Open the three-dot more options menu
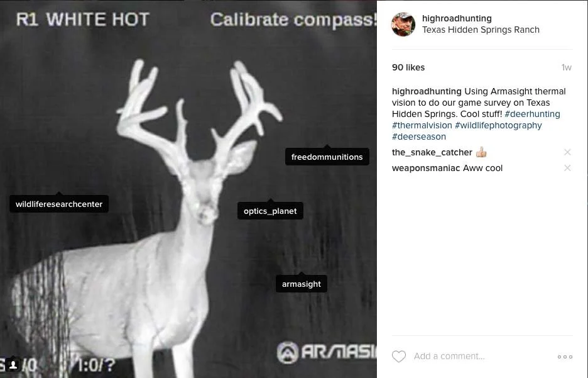Image resolution: width=588 pixels, height=378 pixels. point(565,357)
